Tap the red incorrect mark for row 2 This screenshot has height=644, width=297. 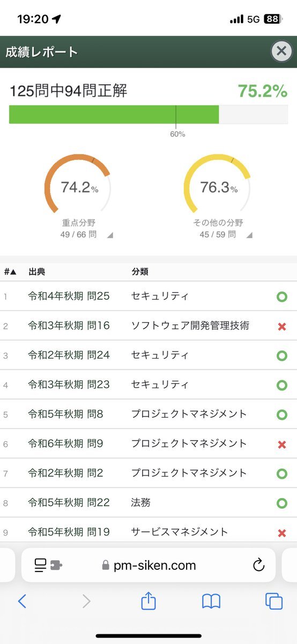281,326
